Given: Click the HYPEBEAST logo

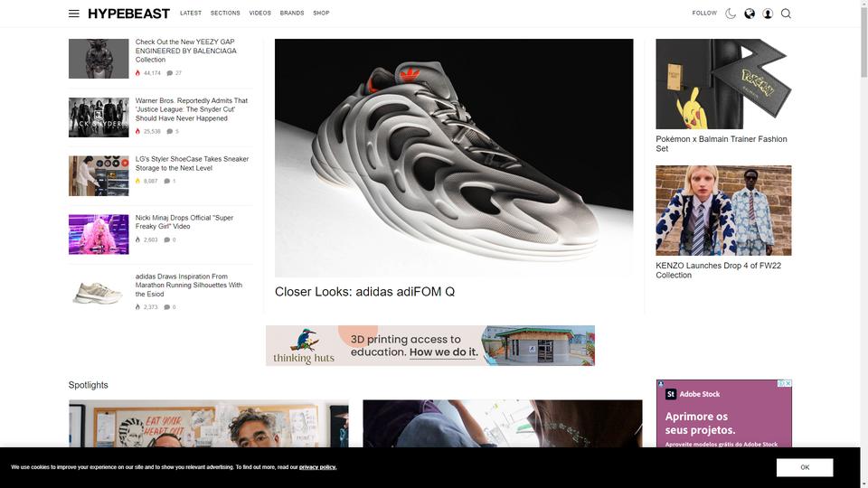Looking at the screenshot, I should pos(129,14).
